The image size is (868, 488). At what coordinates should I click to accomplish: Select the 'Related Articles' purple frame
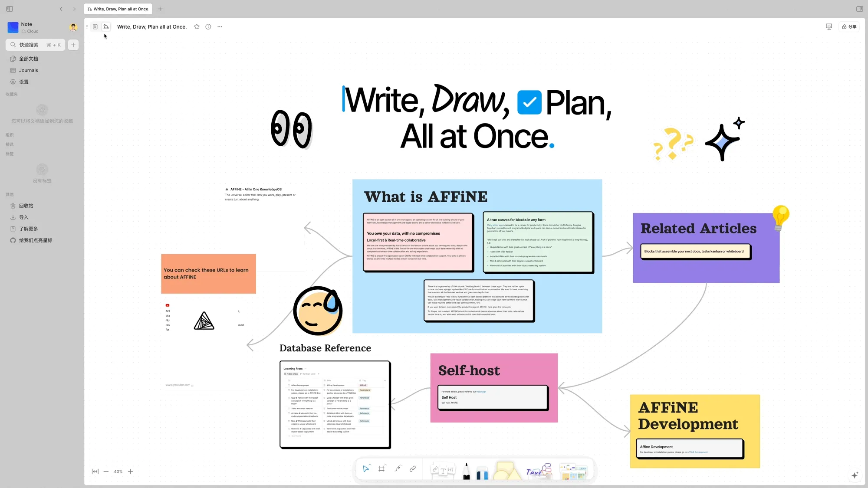706,248
